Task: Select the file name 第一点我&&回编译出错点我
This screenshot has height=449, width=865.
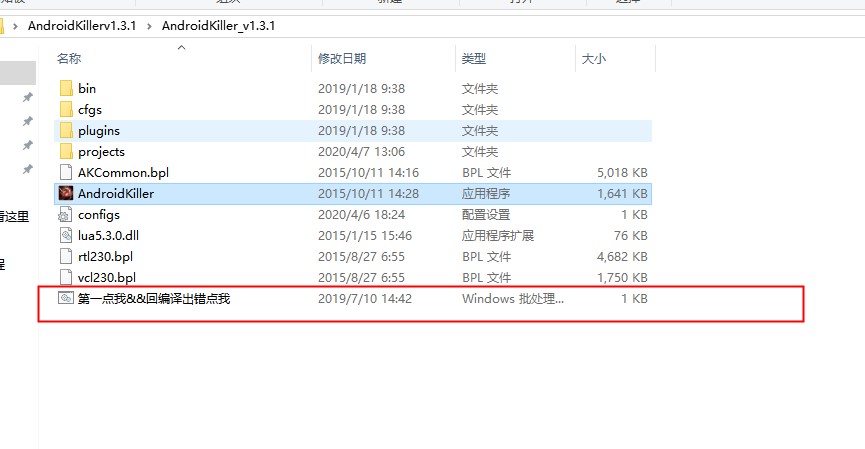Action: coord(154,298)
